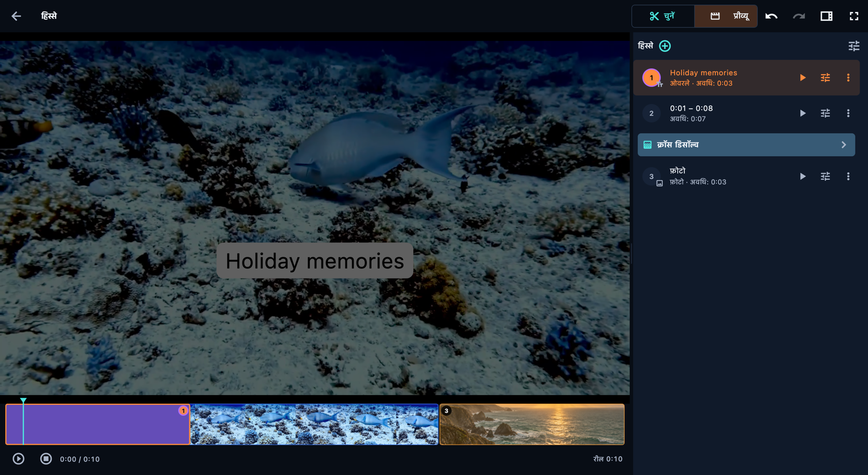Image resolution: width=868 pixels, height=475 pixels.
Task: Open more options for the फ़ोटो part
Action: tap(848, 176)
